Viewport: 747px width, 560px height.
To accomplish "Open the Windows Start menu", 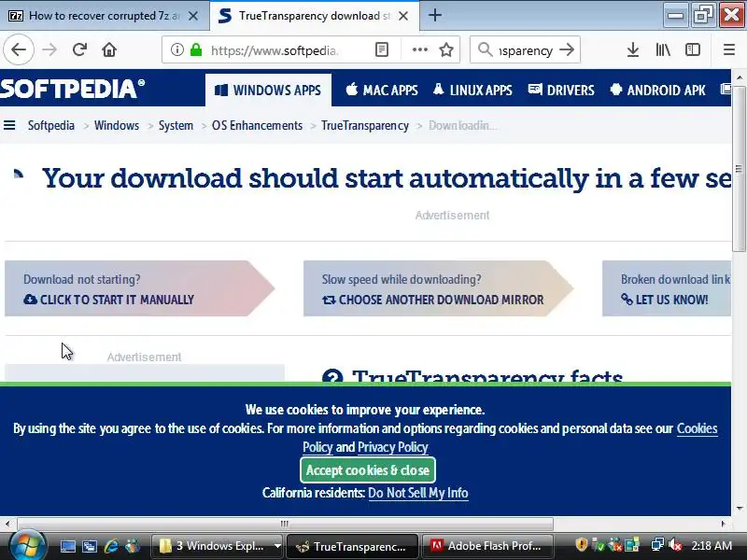I will (x=27, y=546).
